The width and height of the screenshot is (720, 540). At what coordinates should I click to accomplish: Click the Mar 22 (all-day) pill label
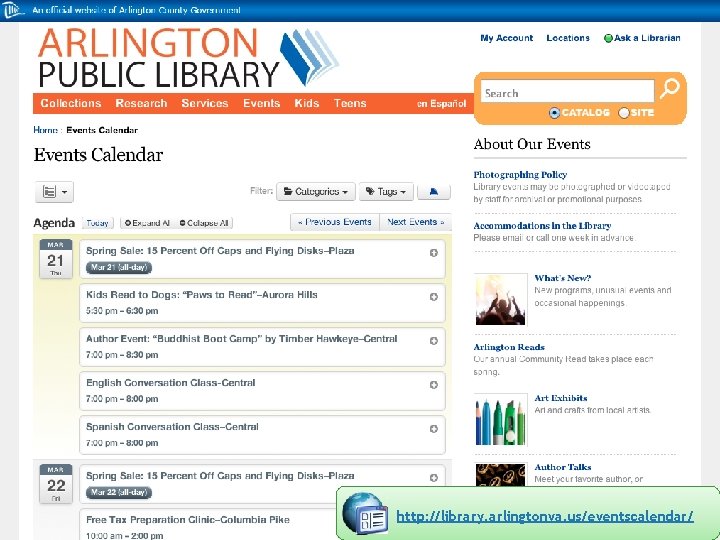click(x=119, y=492)
